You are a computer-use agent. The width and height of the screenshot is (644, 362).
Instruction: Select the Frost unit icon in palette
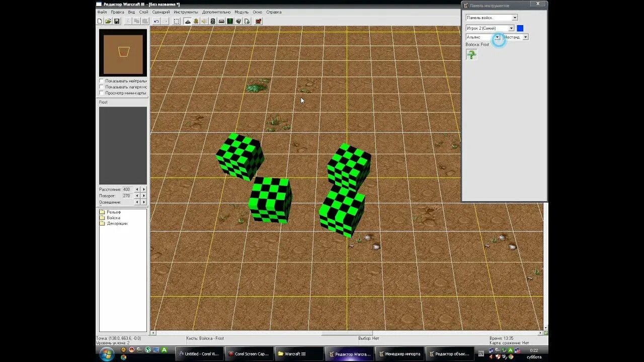click(x=471, y=54)
